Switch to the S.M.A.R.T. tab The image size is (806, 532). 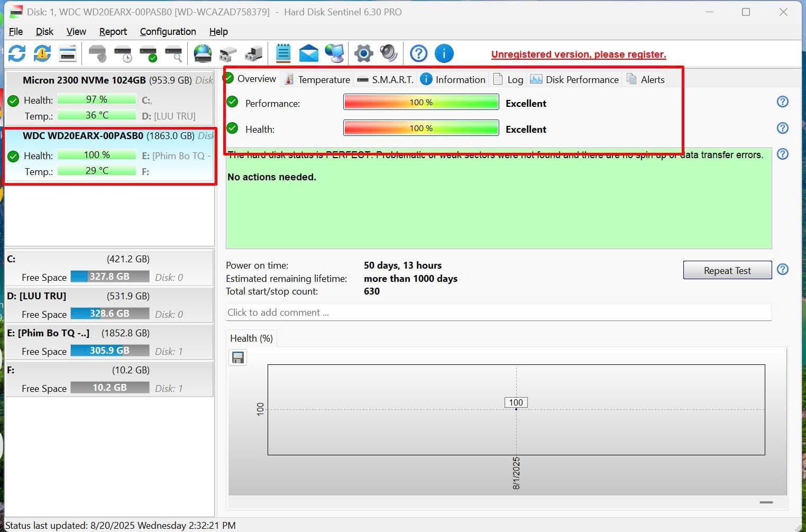point(385,79)
